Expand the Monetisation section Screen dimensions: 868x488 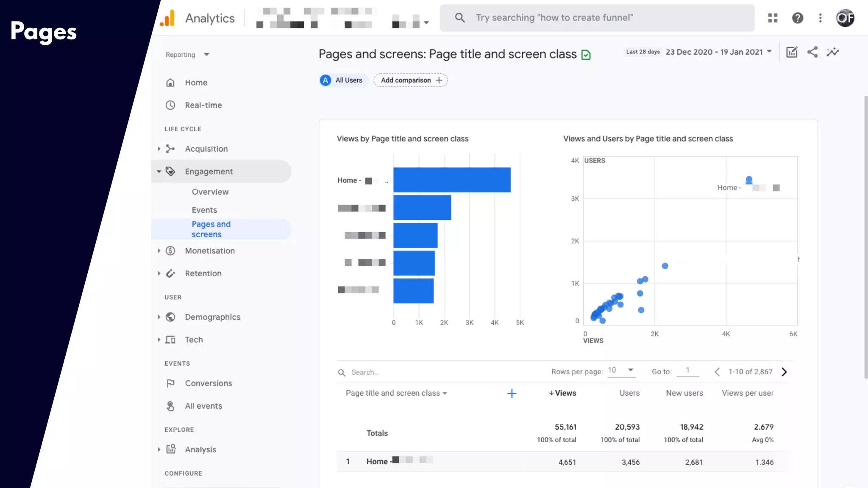(x=209, y=251)
